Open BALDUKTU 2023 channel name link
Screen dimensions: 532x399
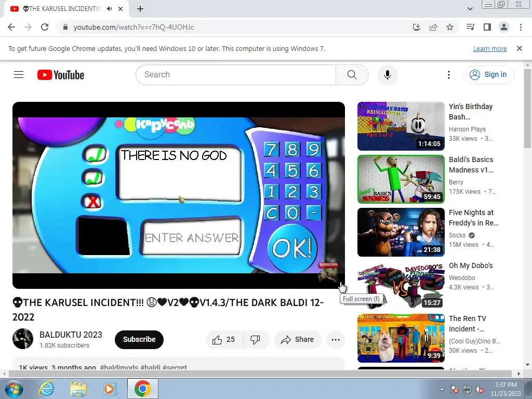(x=71, y=335)
